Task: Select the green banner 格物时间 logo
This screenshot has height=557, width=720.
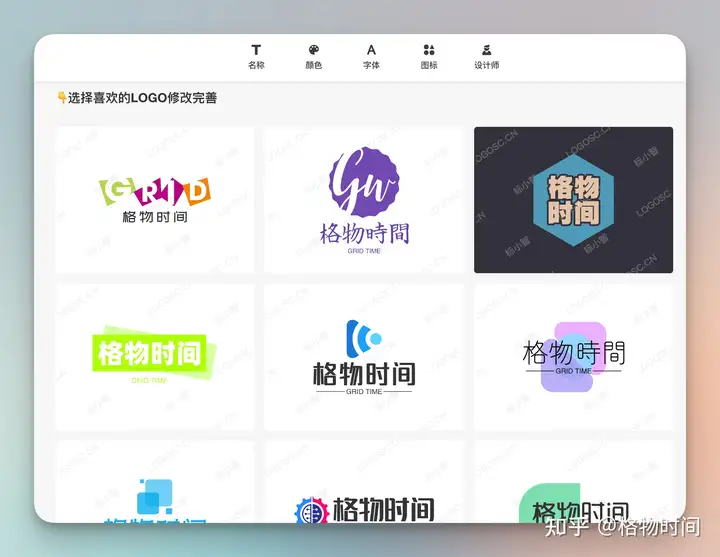Action: click(x=155, y=357)
